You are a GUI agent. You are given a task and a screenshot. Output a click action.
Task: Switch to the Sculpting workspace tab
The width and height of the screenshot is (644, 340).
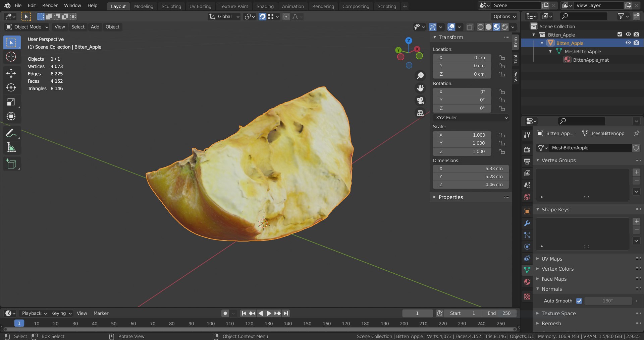[x=171, y=6]
